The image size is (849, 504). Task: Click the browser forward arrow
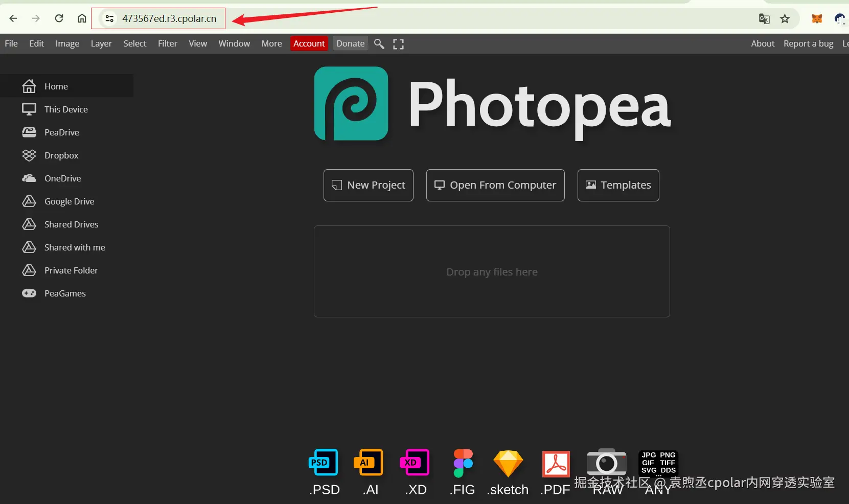point(36,18)
